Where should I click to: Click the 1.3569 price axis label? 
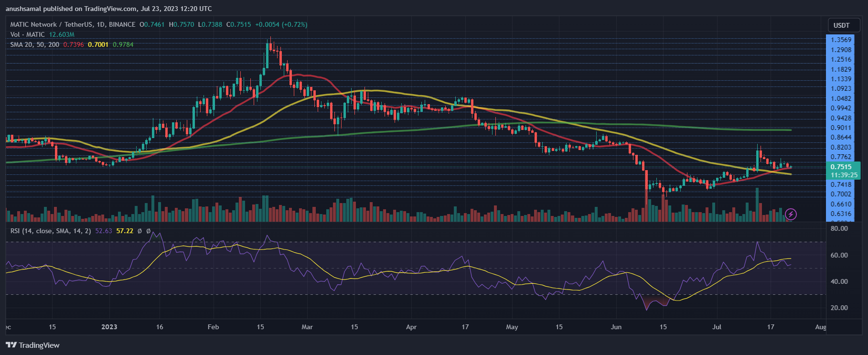coord(841,40)
